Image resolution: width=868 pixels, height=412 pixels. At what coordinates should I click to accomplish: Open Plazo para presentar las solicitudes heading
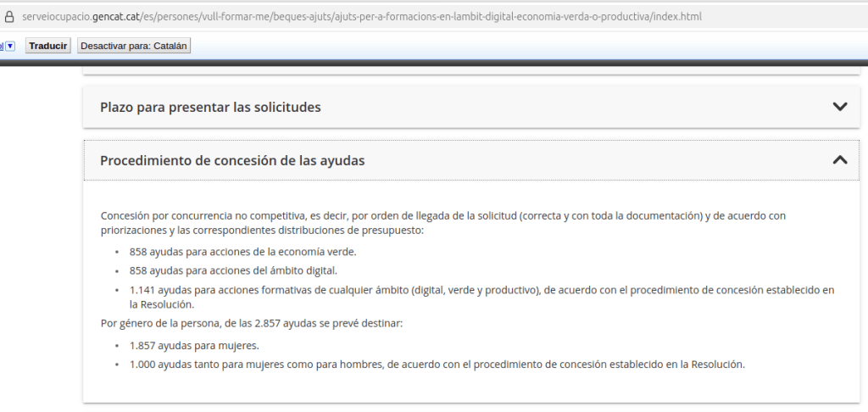210,108
